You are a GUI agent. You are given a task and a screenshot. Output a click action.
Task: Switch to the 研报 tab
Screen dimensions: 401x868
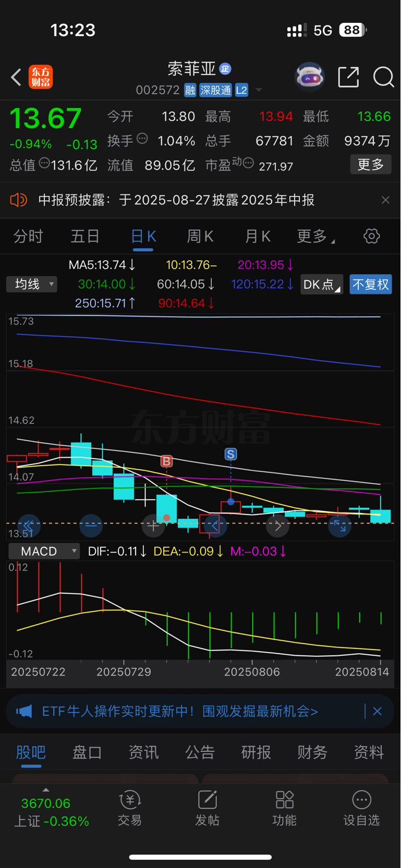click(x=256, y=752)
